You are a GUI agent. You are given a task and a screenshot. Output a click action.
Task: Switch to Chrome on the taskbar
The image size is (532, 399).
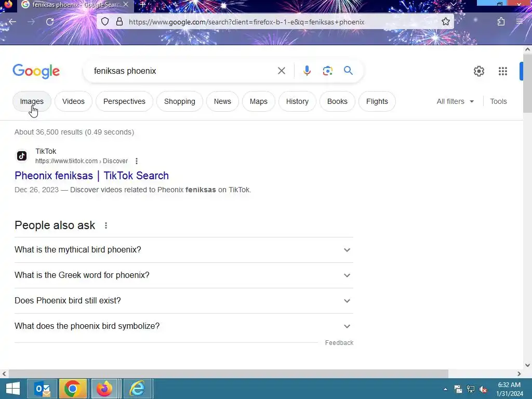click(73, 389)
